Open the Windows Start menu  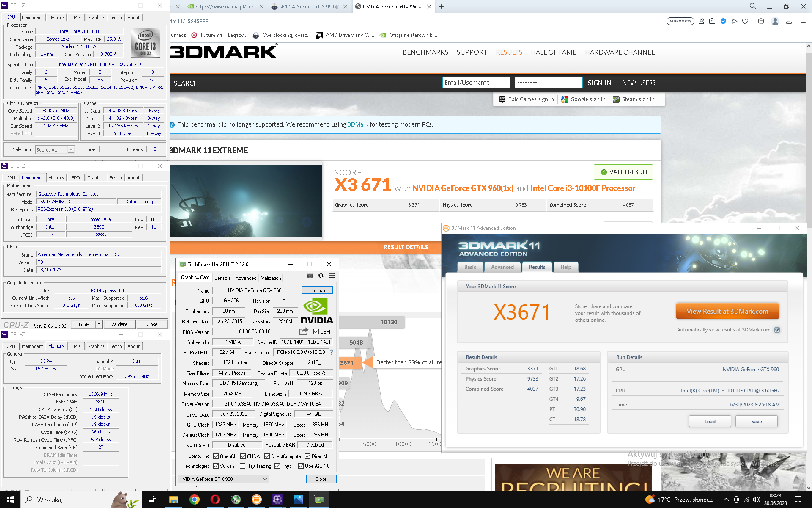[10, 500]
